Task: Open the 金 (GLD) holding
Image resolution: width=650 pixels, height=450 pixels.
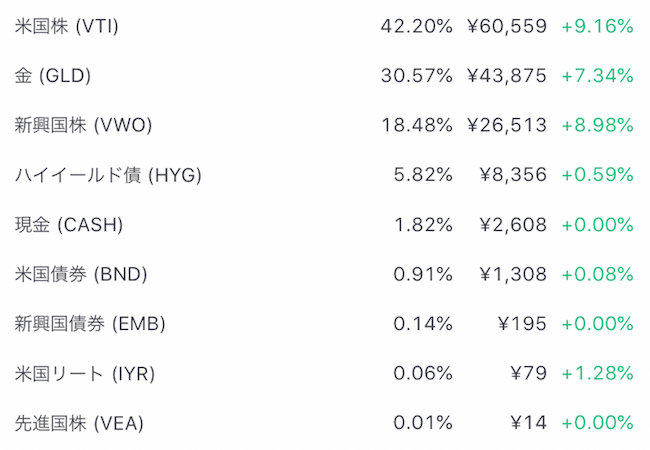Action: click(53, 76)
